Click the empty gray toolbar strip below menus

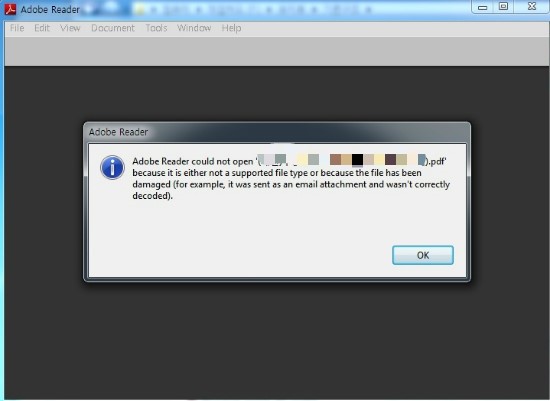(276, 51)
